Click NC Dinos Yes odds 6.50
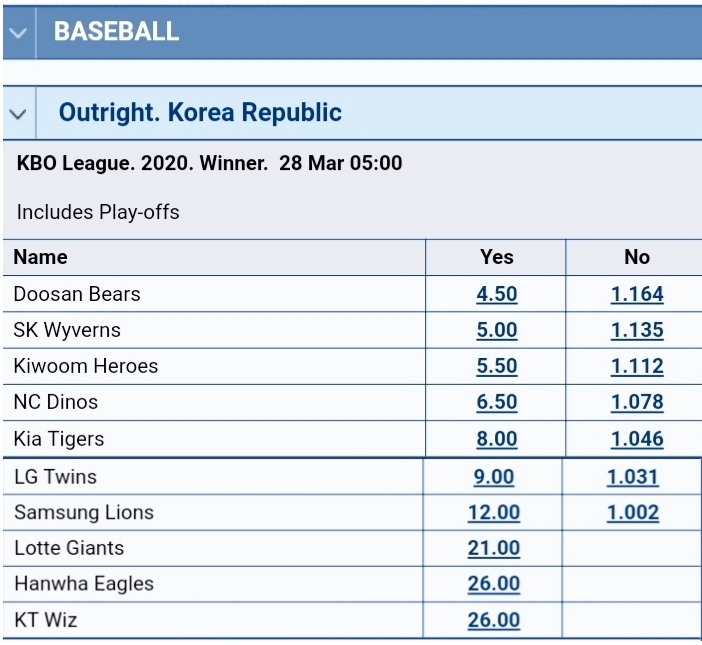This screenshot has height=645, width=702. coord(497,402)
